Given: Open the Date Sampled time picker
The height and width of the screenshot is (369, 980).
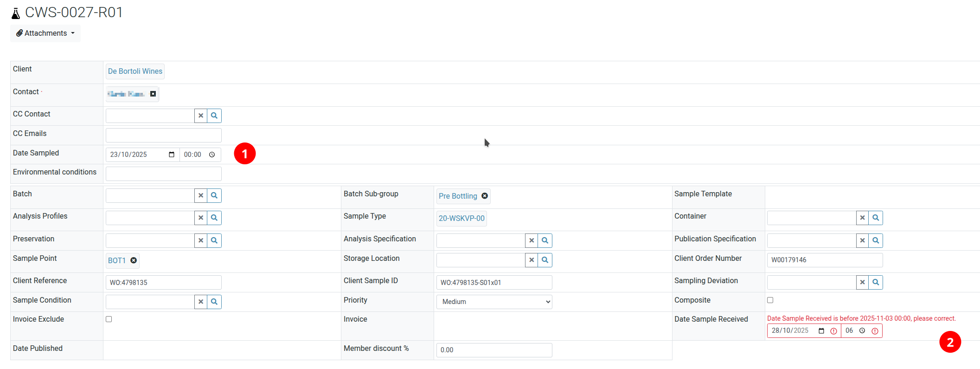Looking at the screenshot, I should [x=212, y=155].
